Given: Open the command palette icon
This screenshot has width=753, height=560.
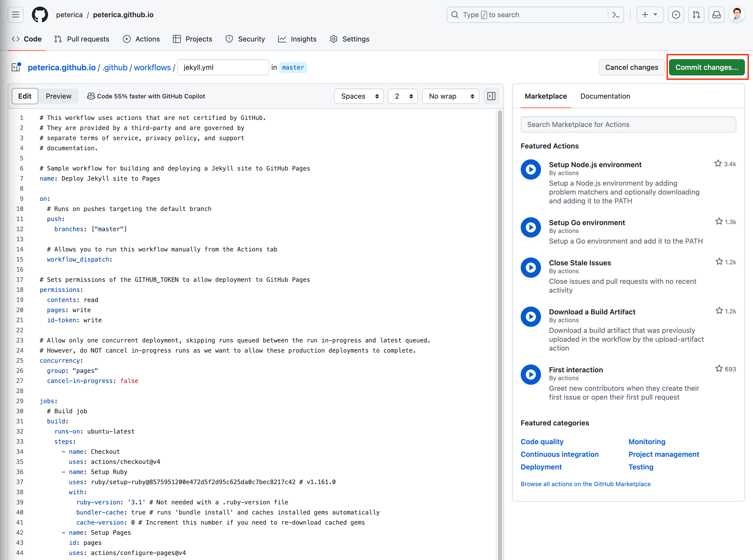Looking at the screenshot, I should pos(616,15).
